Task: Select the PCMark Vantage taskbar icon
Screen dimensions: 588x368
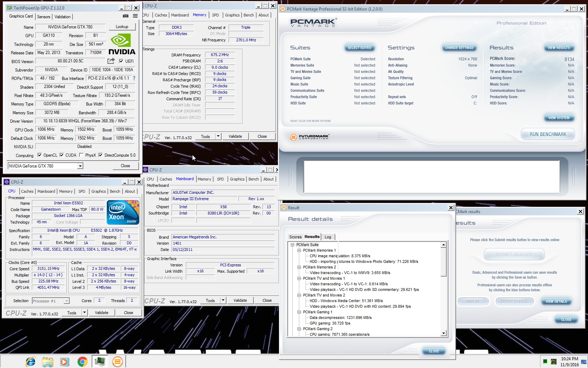Action: click(118, 361)
